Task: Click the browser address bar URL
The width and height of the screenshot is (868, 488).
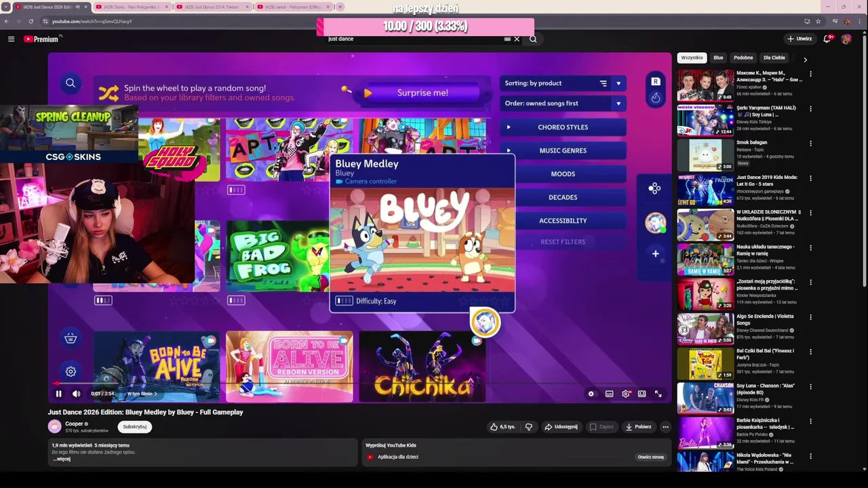Action: click(x=92, y=21)
